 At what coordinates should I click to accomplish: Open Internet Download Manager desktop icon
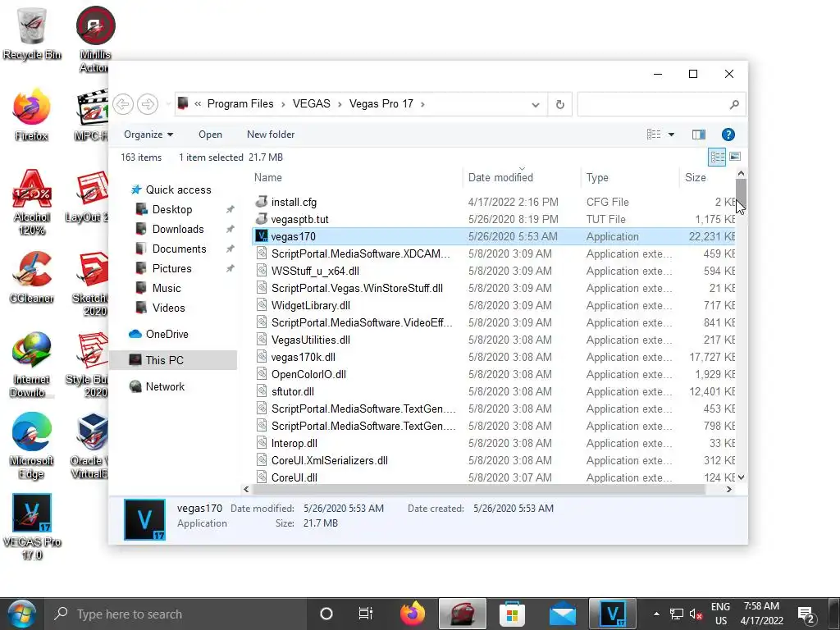pos(32,365)
